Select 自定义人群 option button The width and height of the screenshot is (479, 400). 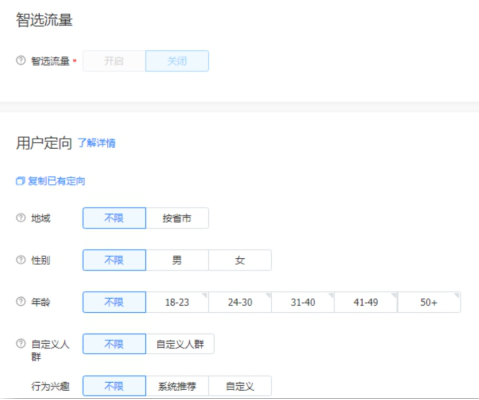(180, 344)
